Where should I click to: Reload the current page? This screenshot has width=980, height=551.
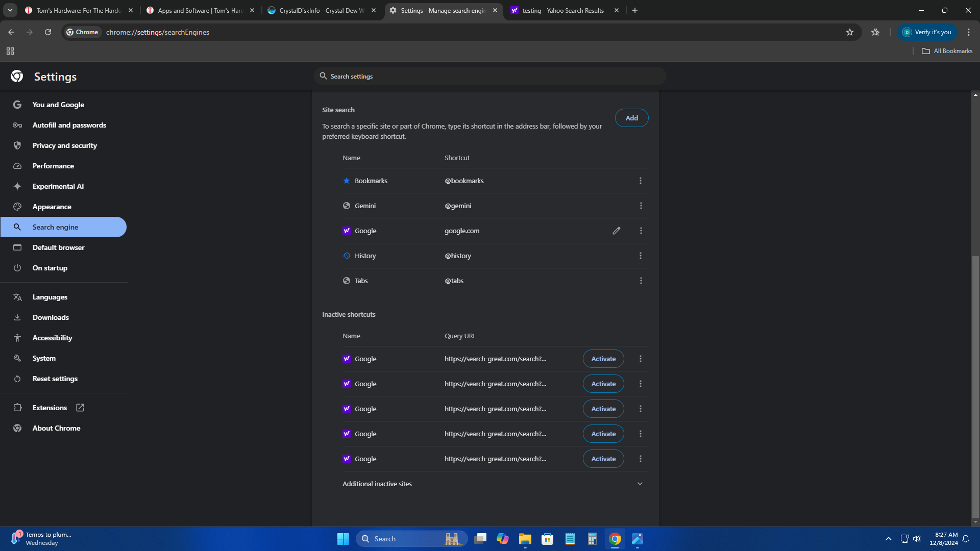coord(48,32)
